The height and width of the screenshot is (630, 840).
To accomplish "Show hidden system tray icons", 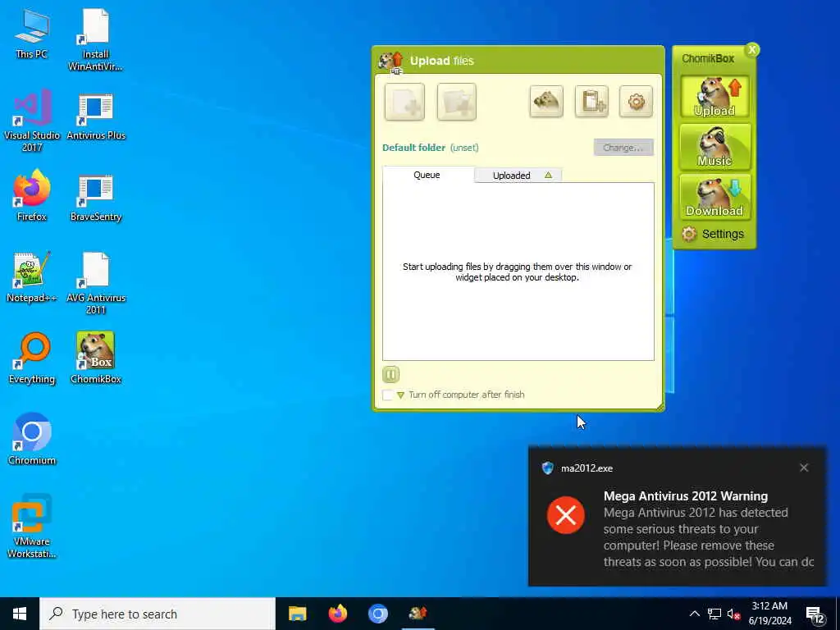I will (x=694, y=614).
